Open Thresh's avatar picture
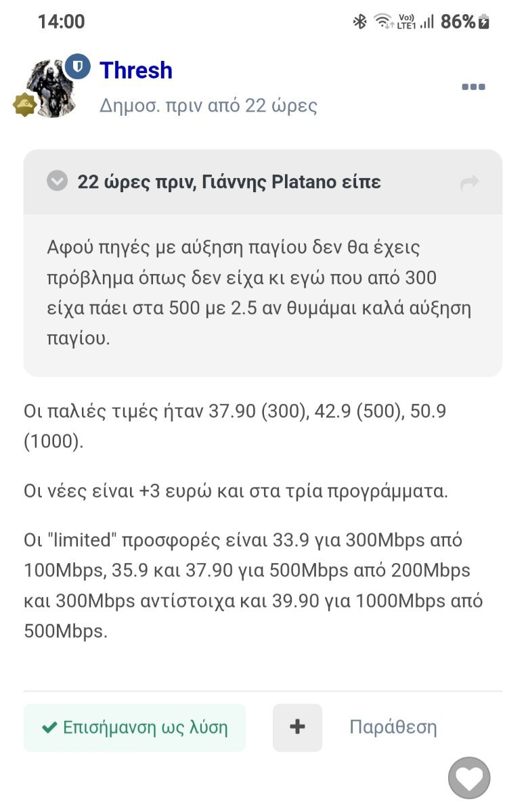 (51, 89)
